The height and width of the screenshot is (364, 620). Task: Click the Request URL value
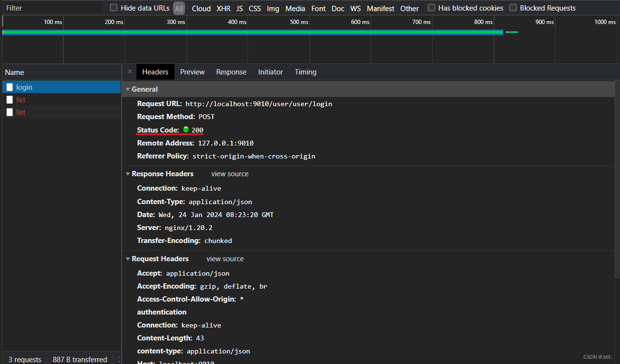point(259,104)
